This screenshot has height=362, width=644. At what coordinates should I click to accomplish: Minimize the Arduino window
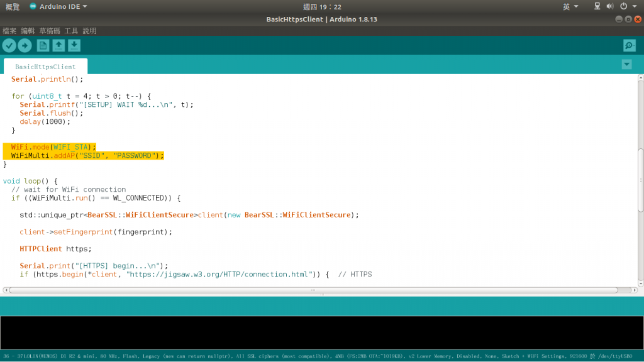pyautogui.click(x=619, y=19)
